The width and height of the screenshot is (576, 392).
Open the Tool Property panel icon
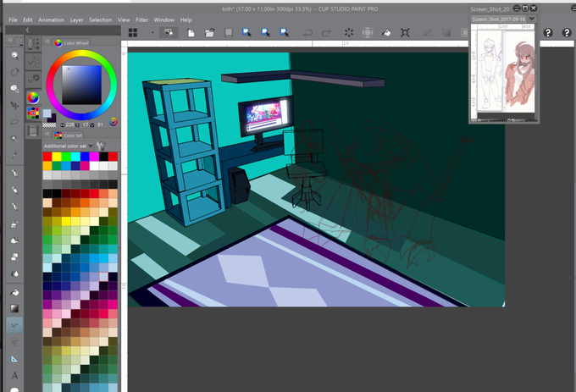pos(33,61)
